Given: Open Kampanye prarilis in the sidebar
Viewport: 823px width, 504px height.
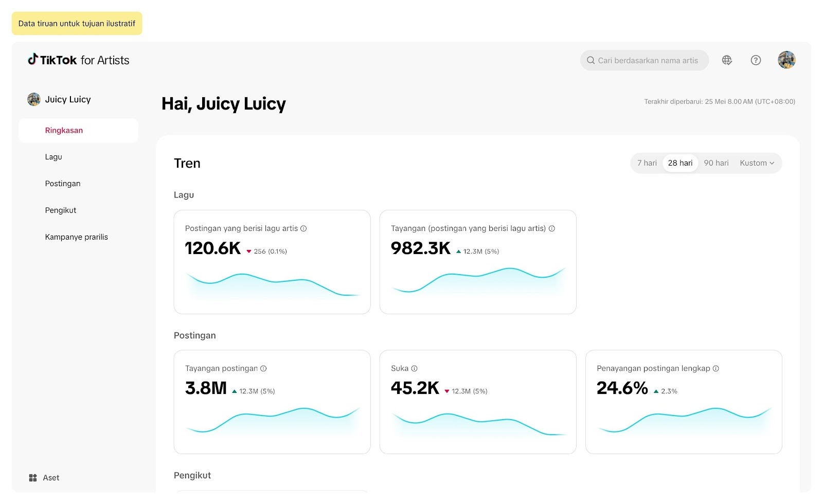Looking at the screenshot, I should (x=76, y=237).
